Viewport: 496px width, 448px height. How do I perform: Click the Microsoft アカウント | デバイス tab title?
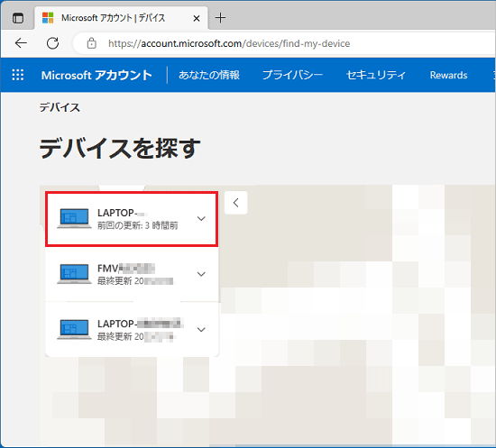click(x=113, y=18)
